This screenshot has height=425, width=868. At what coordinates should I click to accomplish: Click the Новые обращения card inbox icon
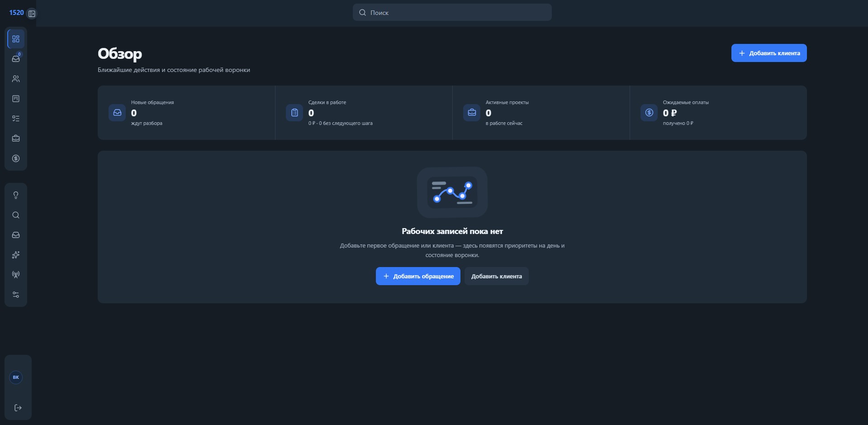point(117,113)
